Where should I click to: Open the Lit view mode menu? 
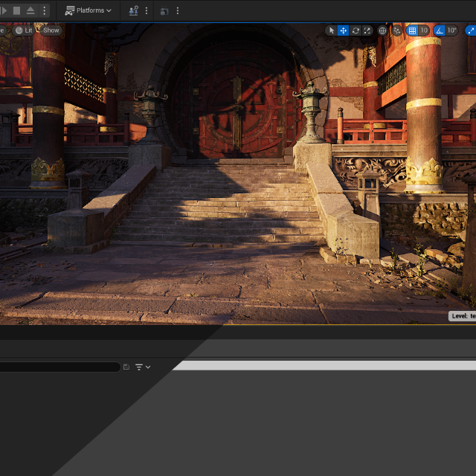tap(24, 30)
